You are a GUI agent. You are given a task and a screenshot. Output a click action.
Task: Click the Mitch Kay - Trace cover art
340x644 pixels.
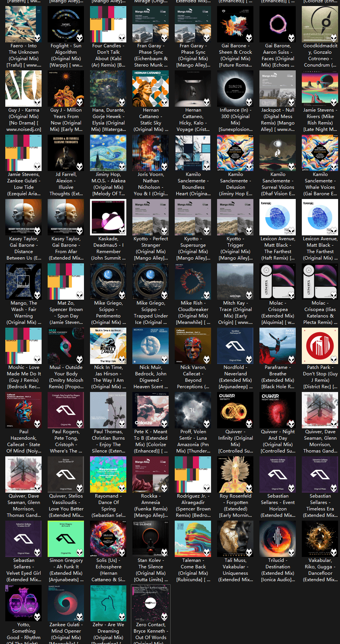[235, 282]
